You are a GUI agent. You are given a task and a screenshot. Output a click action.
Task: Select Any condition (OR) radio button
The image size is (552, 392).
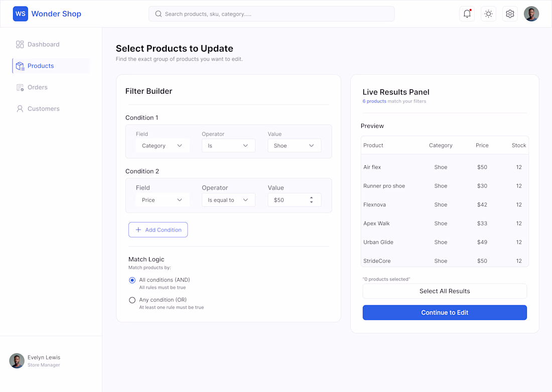click(x=132, y=300)
